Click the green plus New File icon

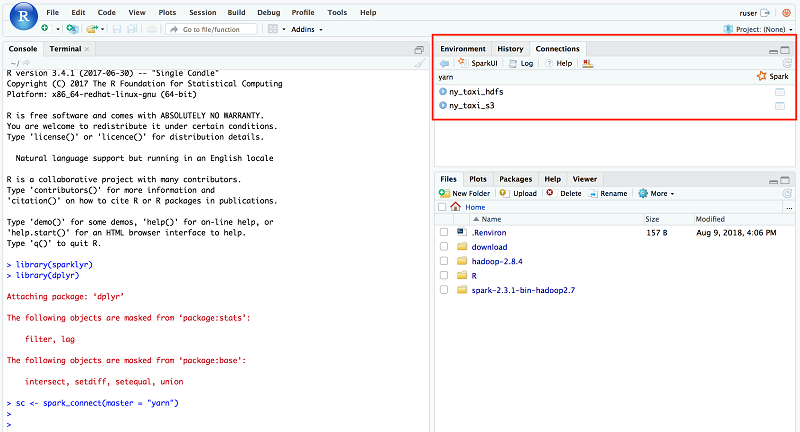[45, 29]
